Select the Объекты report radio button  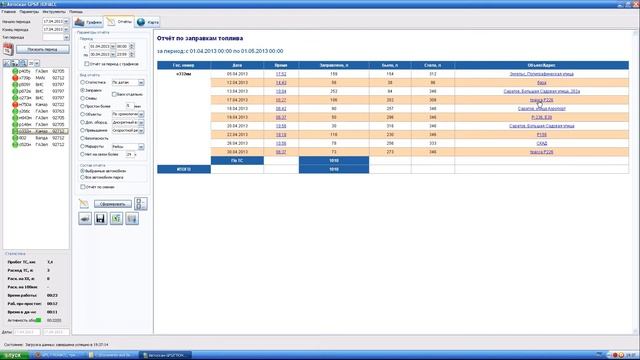[82, 114]
